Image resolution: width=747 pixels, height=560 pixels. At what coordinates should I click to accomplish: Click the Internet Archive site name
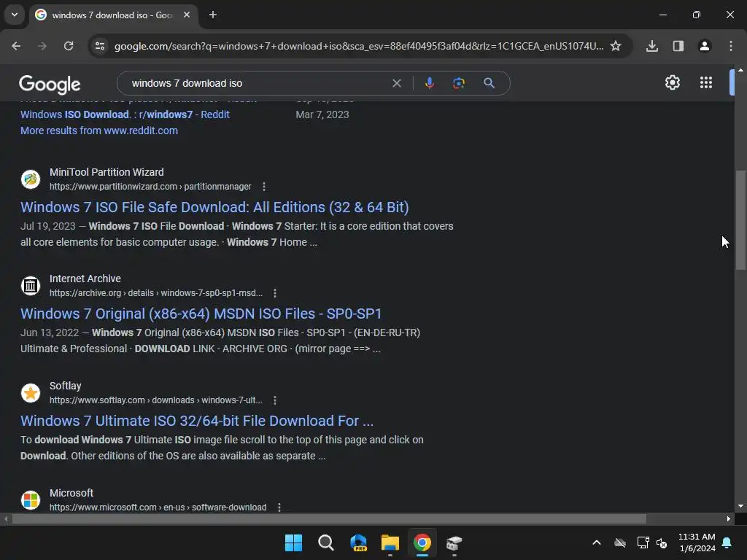coord(85,279)
